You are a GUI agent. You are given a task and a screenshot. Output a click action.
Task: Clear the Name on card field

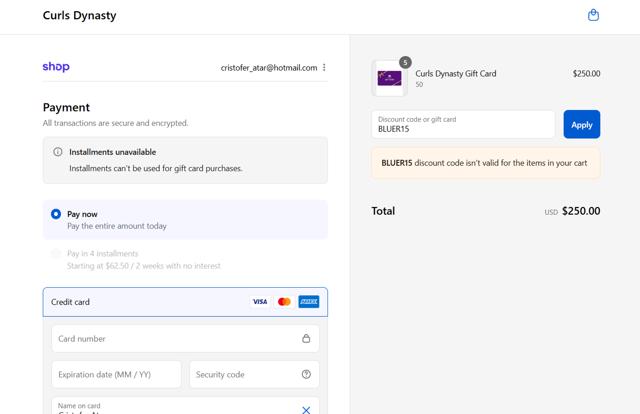coord(306,410)
